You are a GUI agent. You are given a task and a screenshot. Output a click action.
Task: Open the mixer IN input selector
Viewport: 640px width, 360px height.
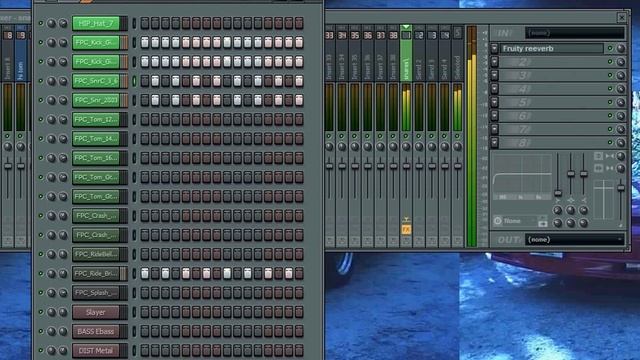tap(575, 33)
